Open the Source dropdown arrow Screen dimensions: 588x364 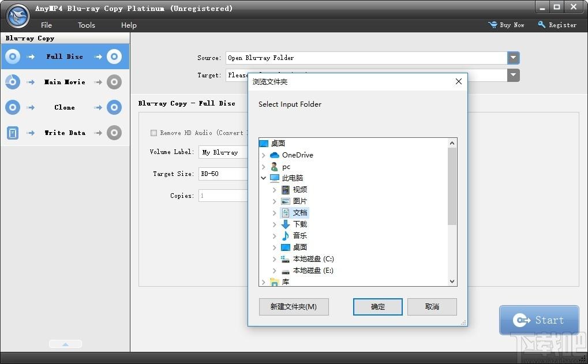pos(514,58)
